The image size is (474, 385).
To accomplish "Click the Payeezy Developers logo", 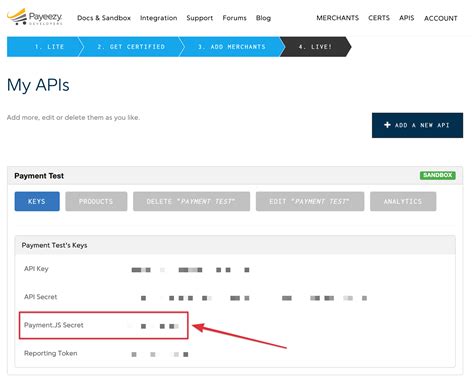I will pyautogui.click(x=35, y=17).
